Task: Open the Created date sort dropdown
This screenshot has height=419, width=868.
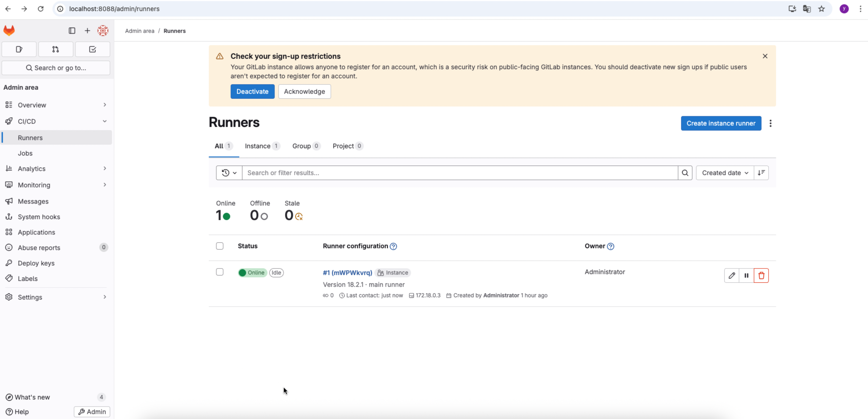Action: pyautogui.click(x=724, y=173)
